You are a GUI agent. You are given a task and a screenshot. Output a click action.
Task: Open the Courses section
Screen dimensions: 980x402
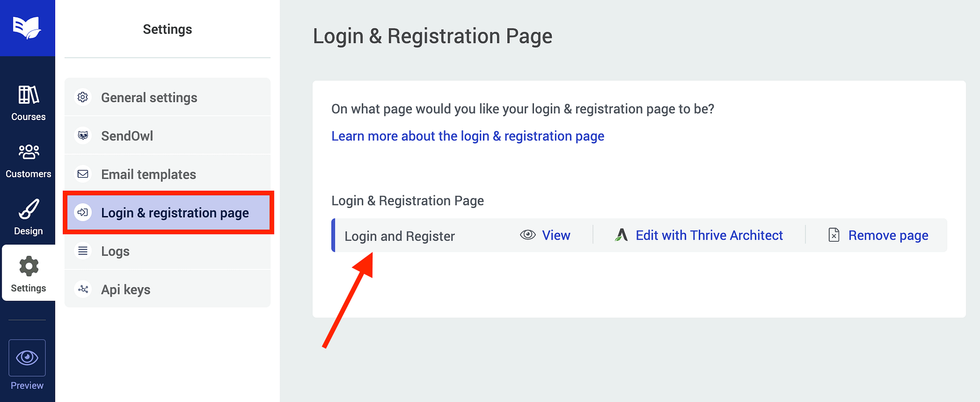pyautogui.click(x=29, y=103)
